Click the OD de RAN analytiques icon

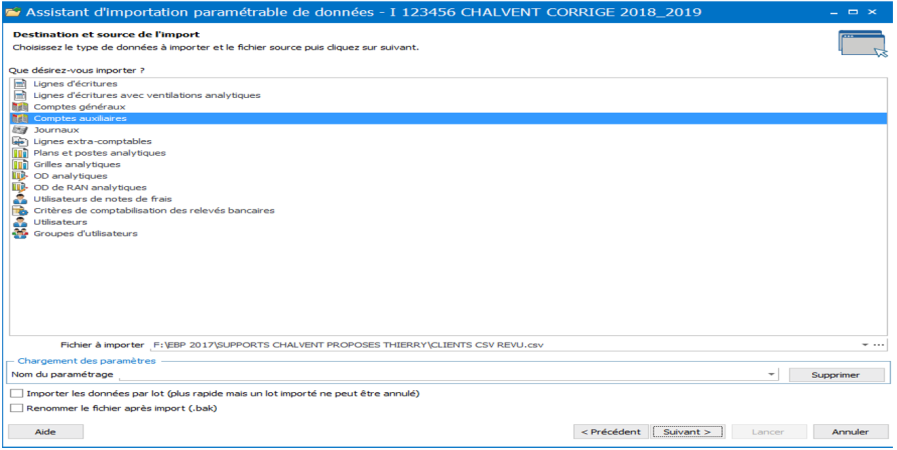tap(20, 187)
